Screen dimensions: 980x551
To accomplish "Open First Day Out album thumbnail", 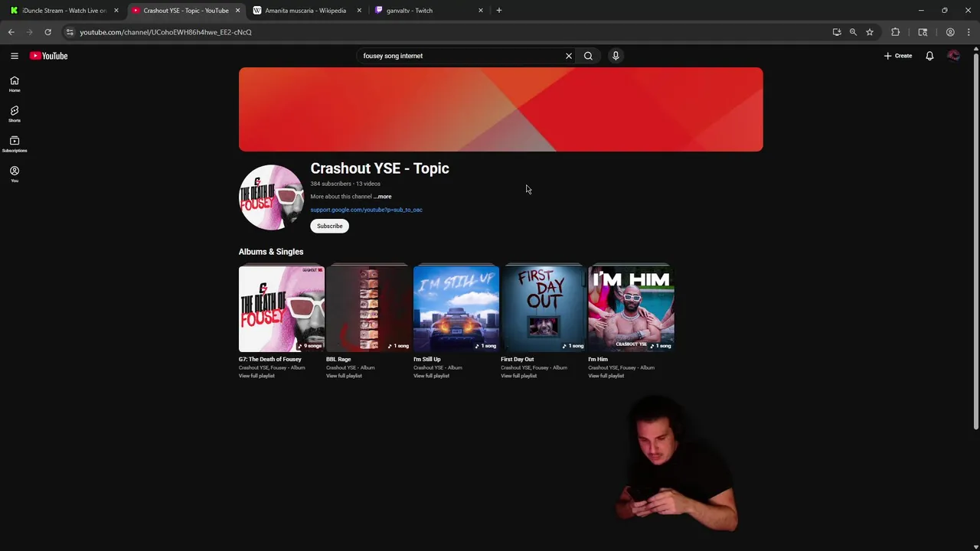I will pyautogui.click(x=544, y=308).
